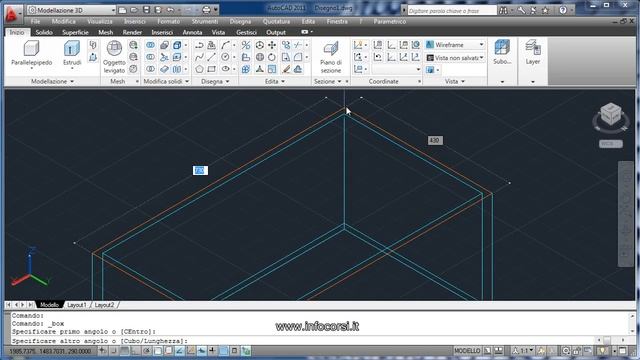Click the Parametrico menu
Screen dimensions: 640x360
(x=390, y=21)
